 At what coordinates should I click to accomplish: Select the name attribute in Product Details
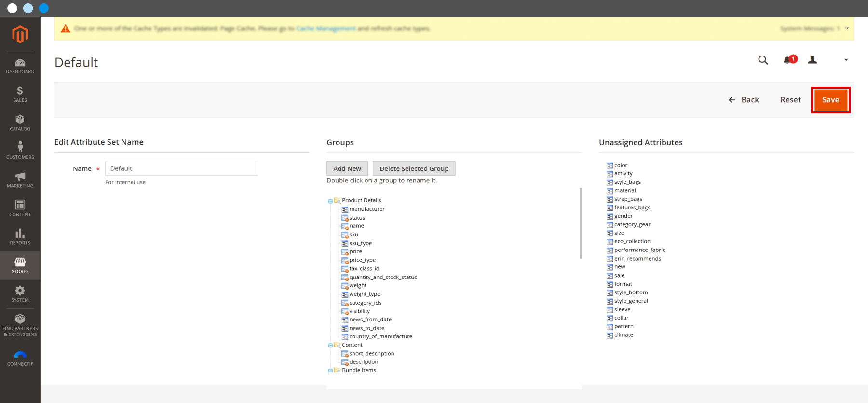357,226
